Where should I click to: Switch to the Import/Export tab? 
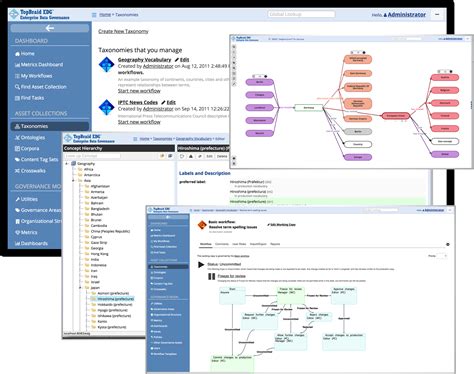tap(258, 244)
